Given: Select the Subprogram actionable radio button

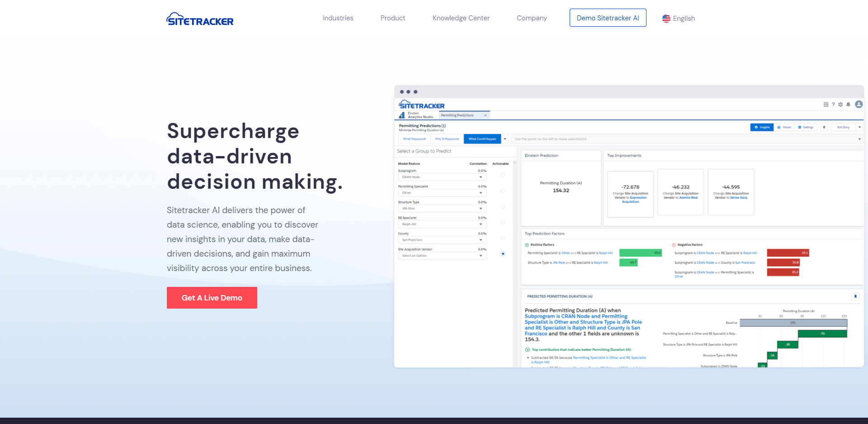Looking at the screenshot, I should click(x=503, y=175).
